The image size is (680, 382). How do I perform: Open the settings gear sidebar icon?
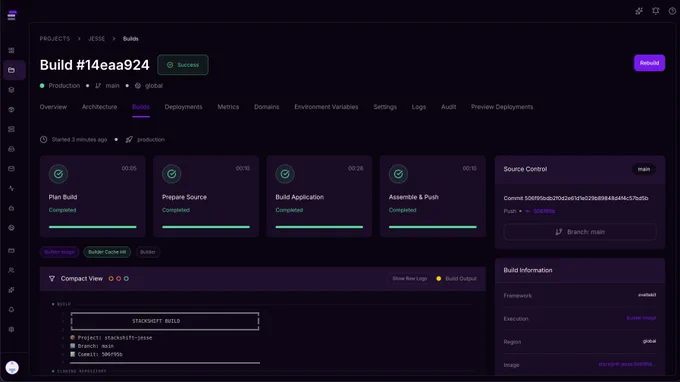12,329
